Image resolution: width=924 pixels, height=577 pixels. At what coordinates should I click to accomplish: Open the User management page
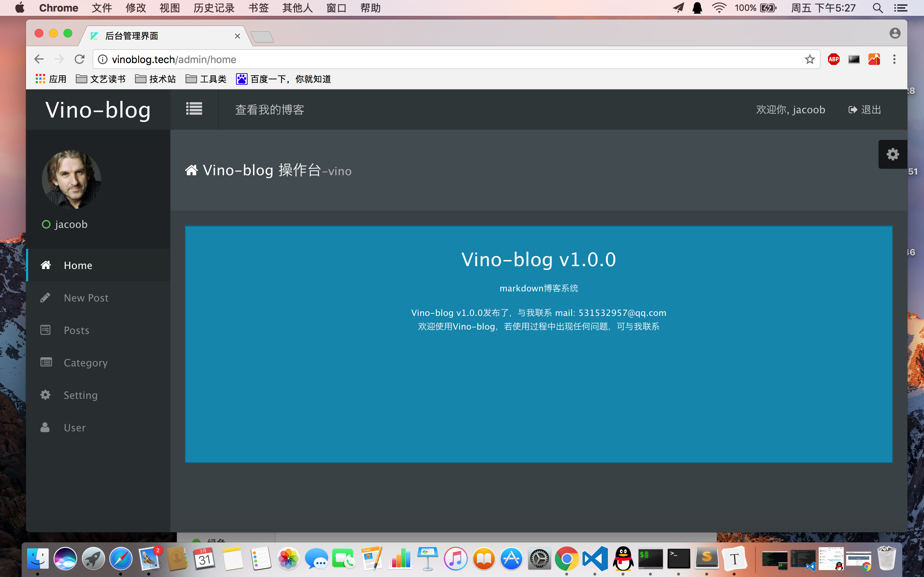[74, 427]
